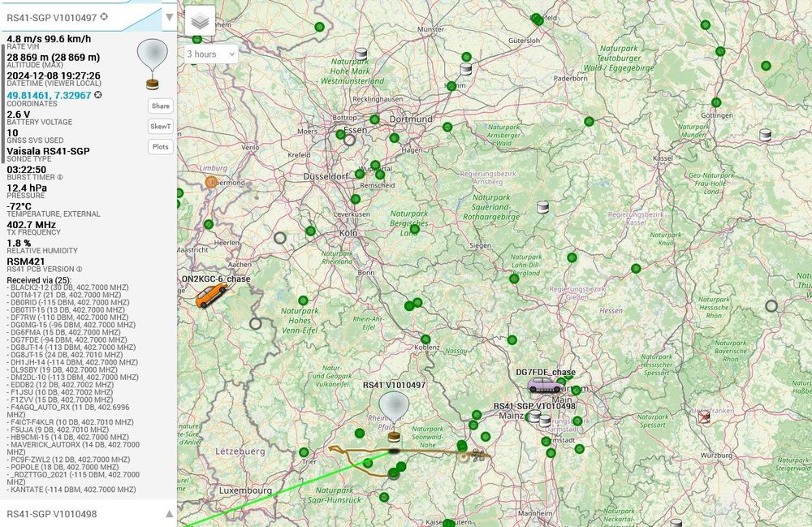Screen dimensions: 812x527
Task: Click the green station dot near Trier
Action: click(x=304, y=452)
